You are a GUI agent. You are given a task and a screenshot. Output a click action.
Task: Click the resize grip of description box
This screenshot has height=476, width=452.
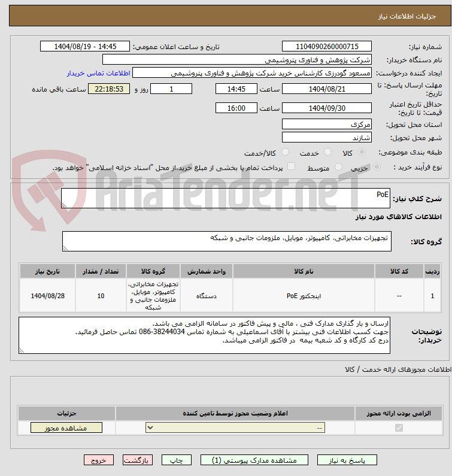click(64, 205)
